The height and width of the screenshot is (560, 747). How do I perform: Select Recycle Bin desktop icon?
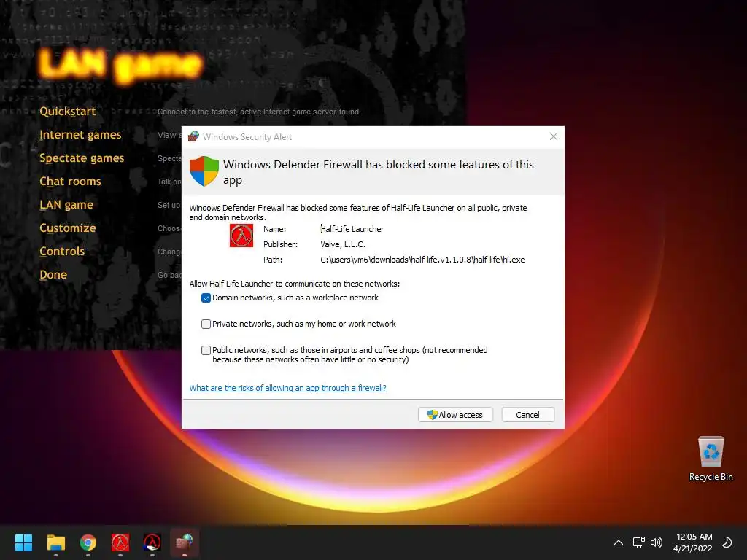(x=711, y=459)
